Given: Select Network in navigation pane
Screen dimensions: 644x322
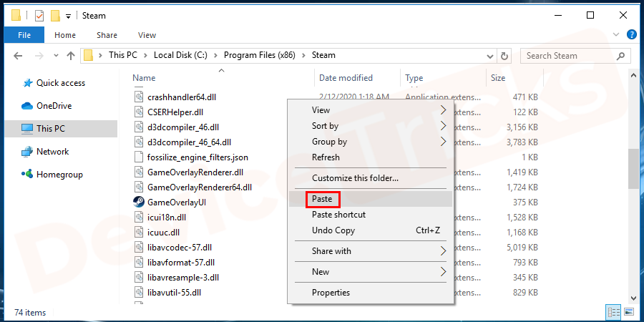Looking at the screenshot, I should click(x=52, y=152).
